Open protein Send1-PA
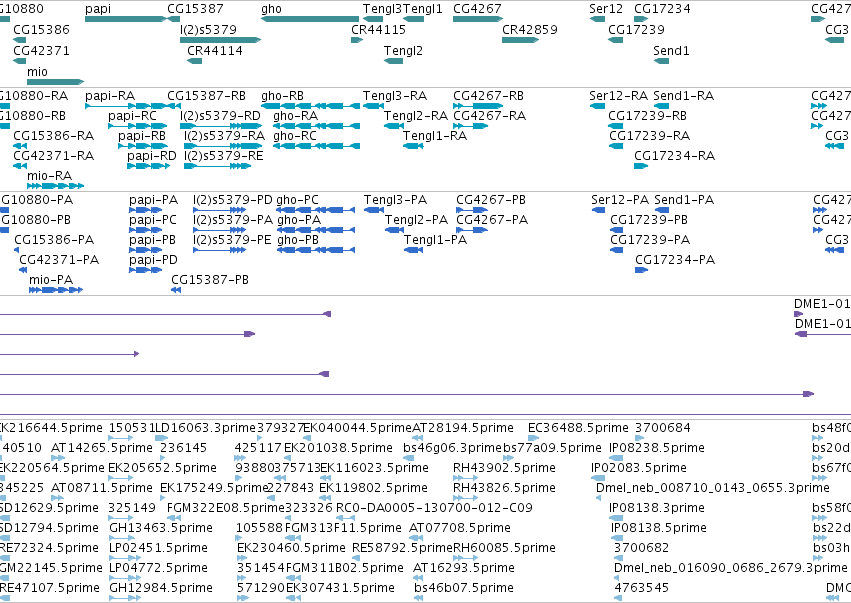The image size is (851, 603). pos(662,210)
